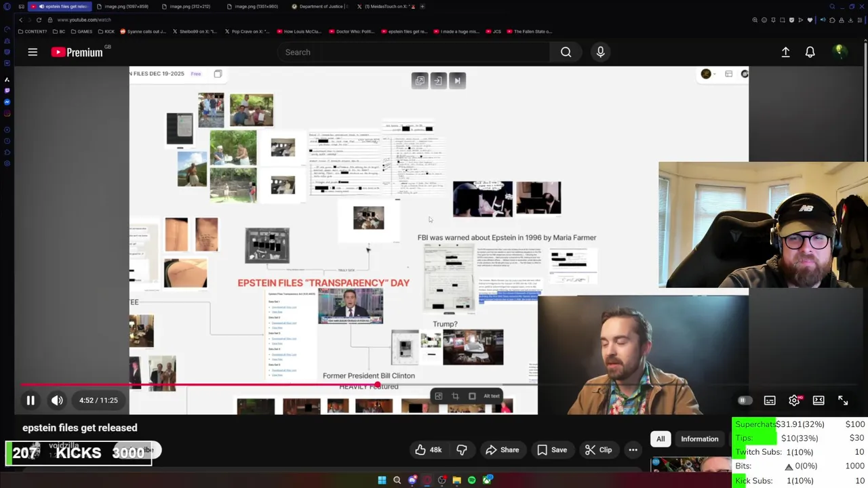Switch to the Department of Justice tab

coord(321,6)
